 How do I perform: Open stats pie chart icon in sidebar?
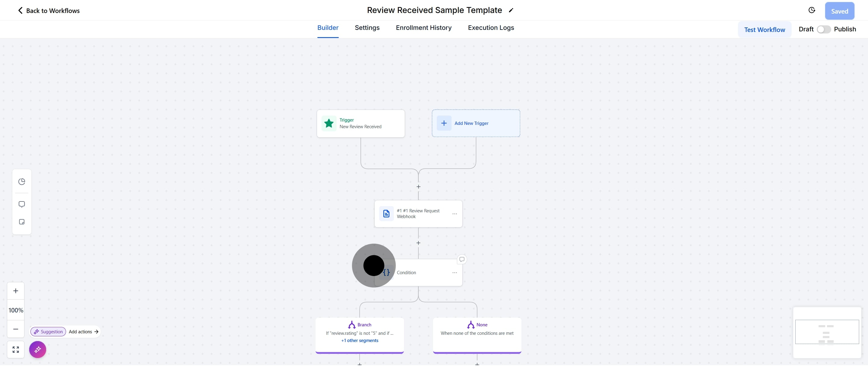[x=22, y=182]
